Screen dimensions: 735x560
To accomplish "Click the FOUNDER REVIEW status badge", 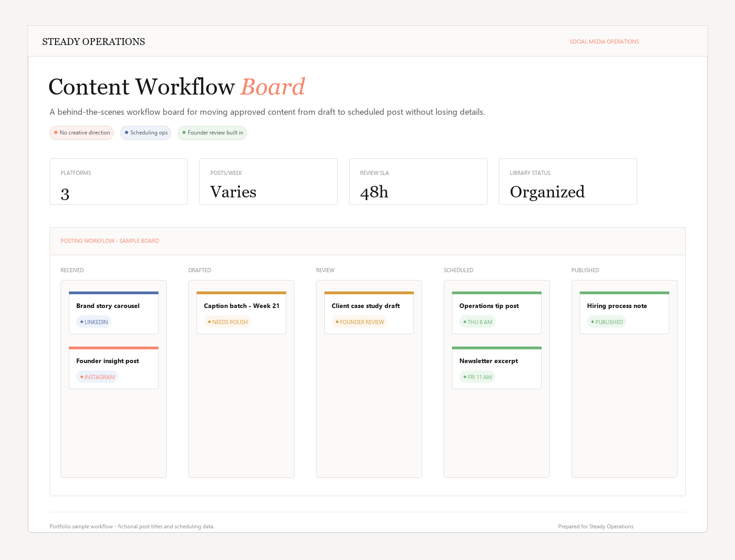I will tap(359, 322).
